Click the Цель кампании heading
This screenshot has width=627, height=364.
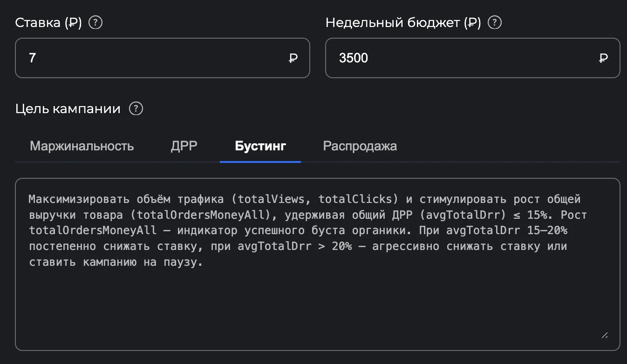(x=68, y=108)
